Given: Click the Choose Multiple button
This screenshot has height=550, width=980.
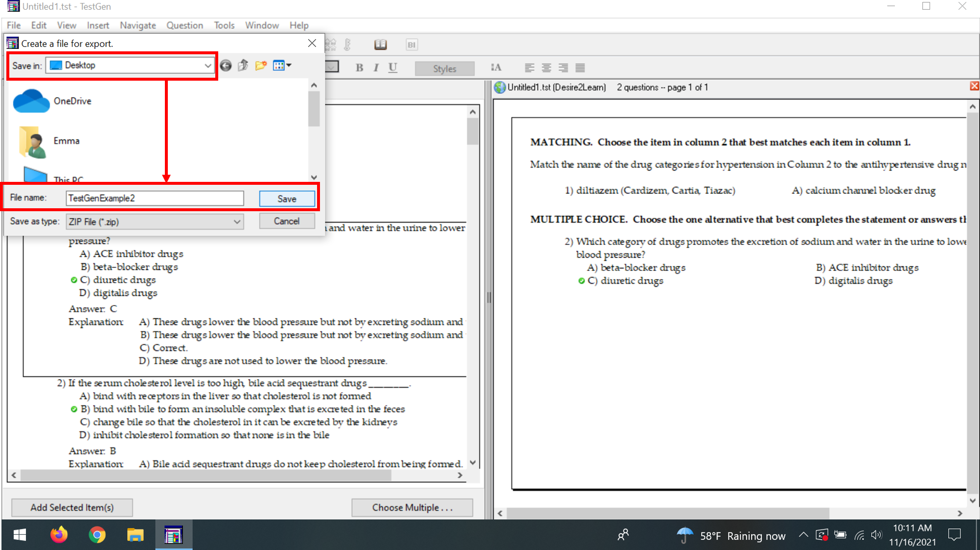Looking at the screenshot, I should (411, 507).
